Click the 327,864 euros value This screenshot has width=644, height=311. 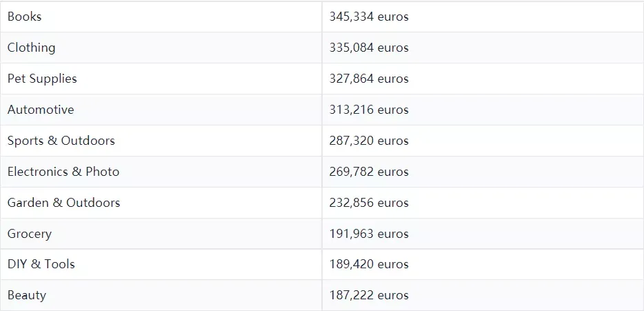click(x=369, y=79)
